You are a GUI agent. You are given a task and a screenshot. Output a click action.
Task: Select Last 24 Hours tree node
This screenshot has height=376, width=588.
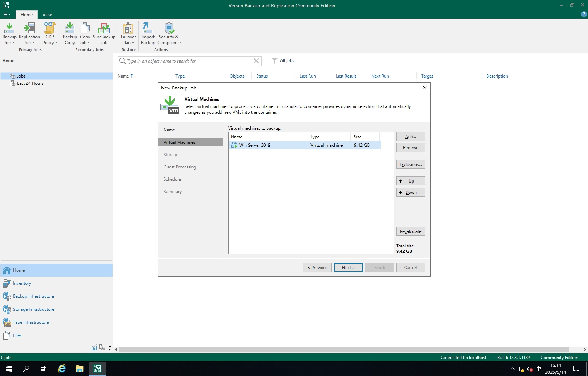pyautogui.click(x=30, y=83)
